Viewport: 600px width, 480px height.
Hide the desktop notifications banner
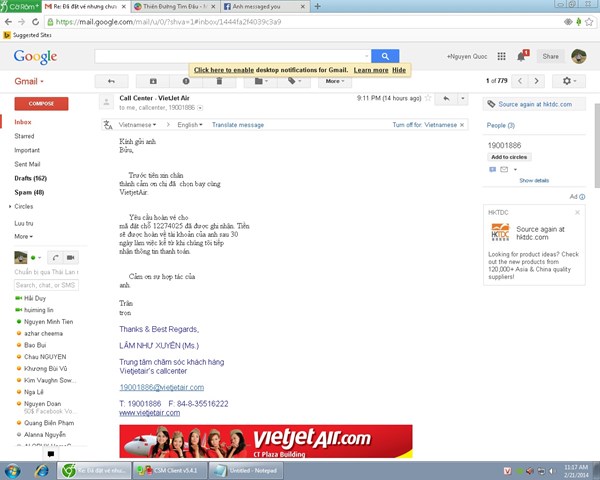click(x=399, y=70)
